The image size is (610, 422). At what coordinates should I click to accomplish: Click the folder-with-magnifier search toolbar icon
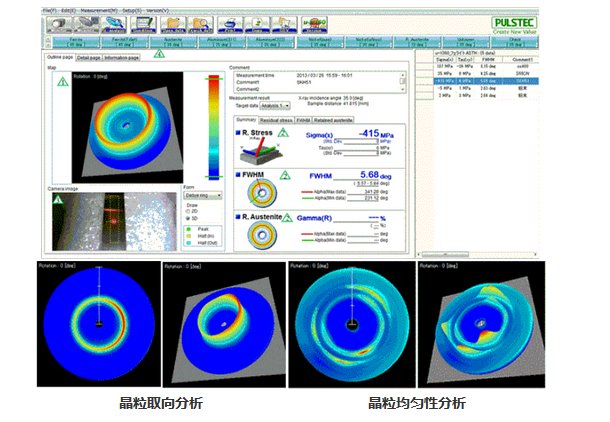(x=200, y=25)
